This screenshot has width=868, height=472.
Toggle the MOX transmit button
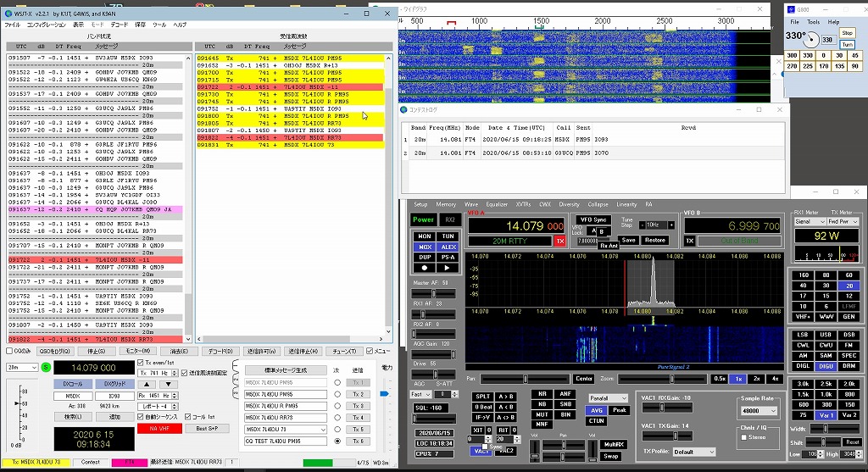coord(425,247)
